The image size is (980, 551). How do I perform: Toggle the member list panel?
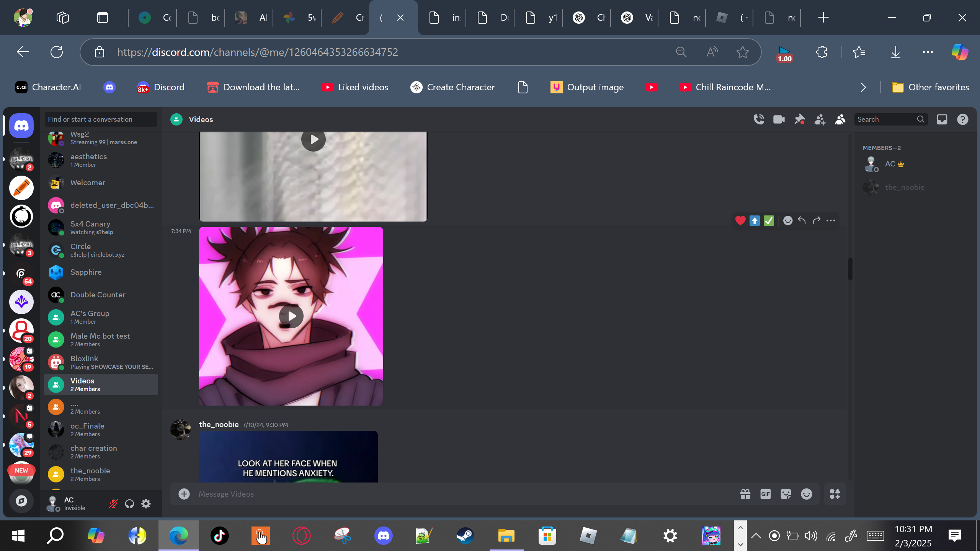click(x=840, y=119)
